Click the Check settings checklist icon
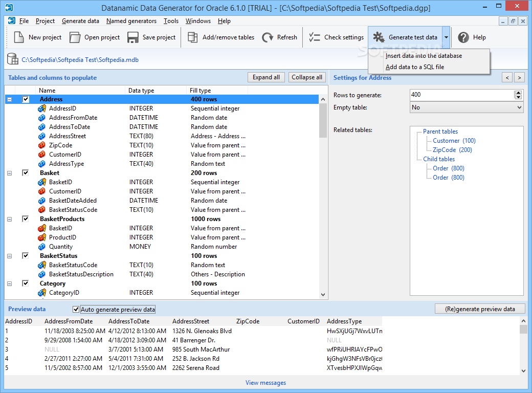Viewport: 532px width, 393px height. 315,37
